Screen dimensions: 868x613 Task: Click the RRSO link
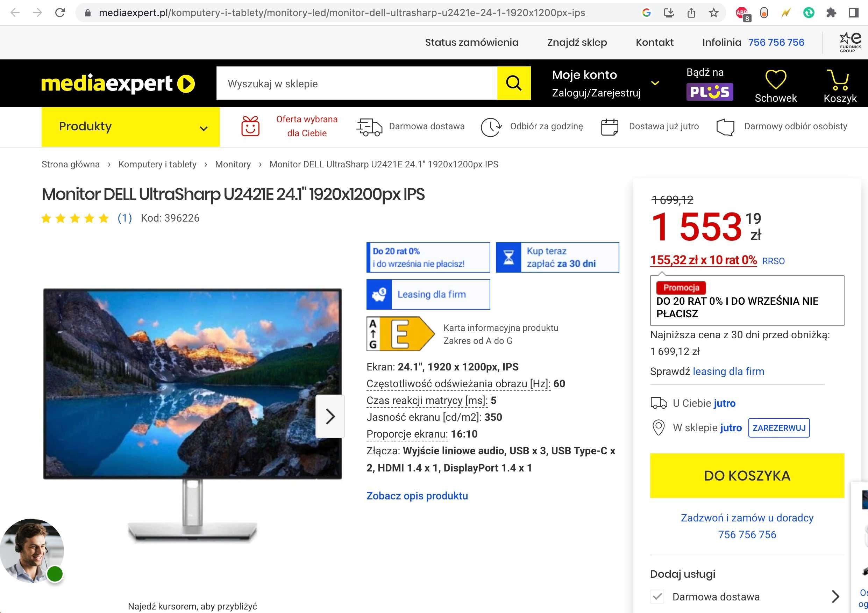tap(773, 261)
